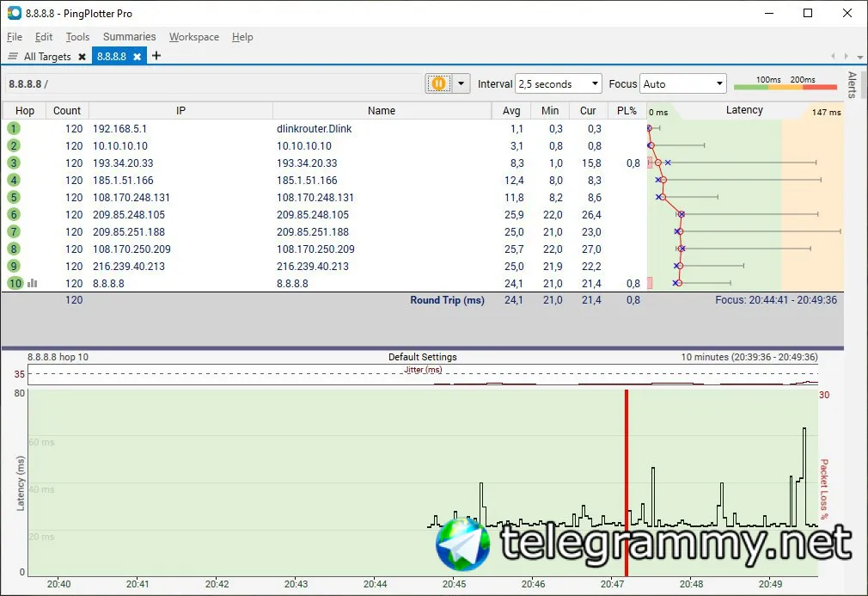Click the Name column header

pyautogui.click(x=382, y=110)
